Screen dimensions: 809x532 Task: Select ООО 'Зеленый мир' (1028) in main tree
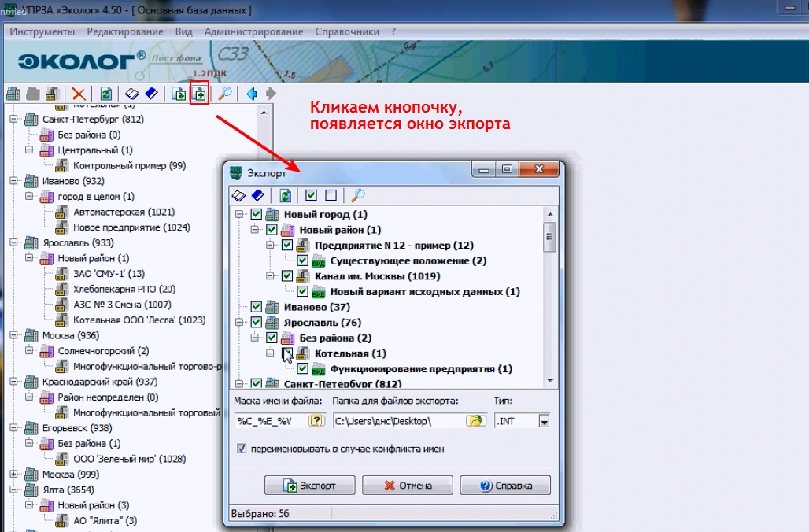pyautogui.click(x=130, y=459)
